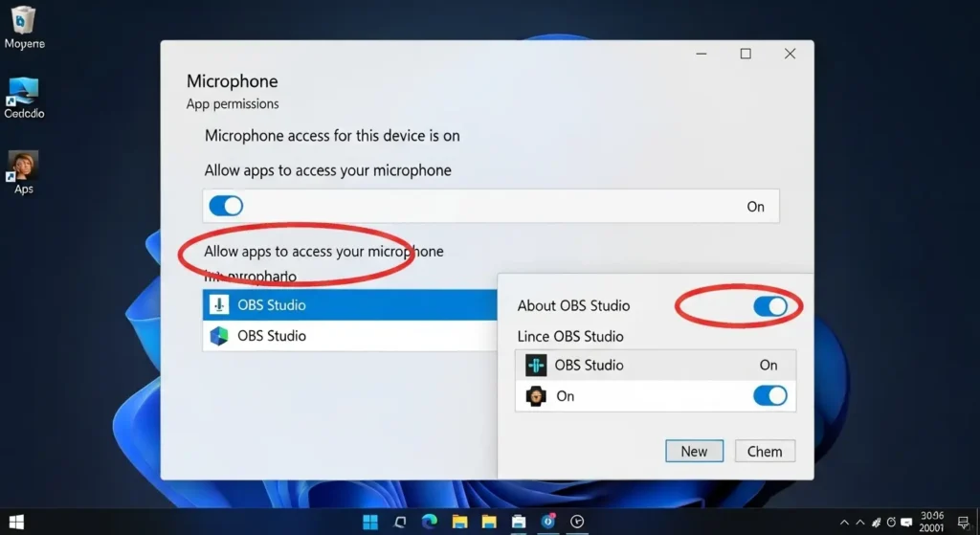Click the tray round timer icon
The width and height of the screenshot is (980, 535).
[x=891, y=523]
